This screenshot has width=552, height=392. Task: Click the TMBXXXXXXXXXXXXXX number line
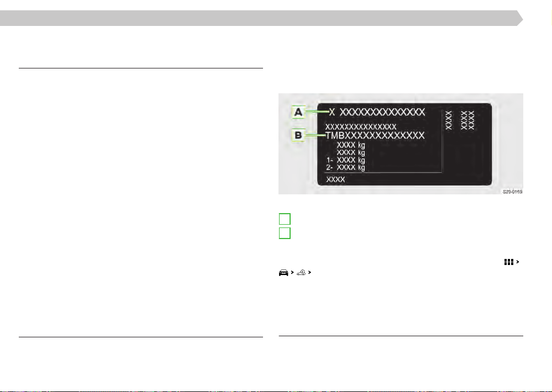[x=375, y=135]
